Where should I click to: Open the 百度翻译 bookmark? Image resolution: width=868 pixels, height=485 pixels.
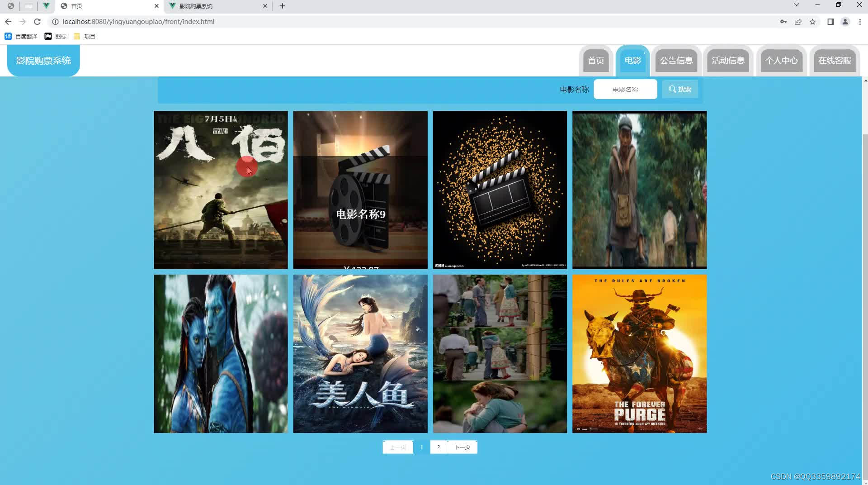[x=21, y=36]
